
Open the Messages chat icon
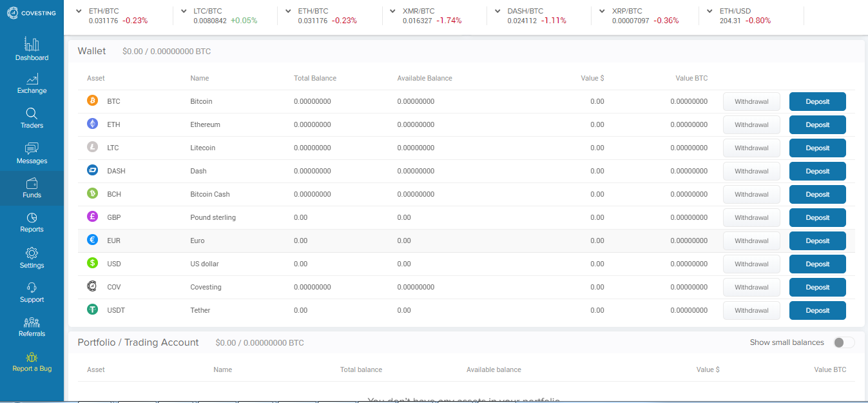pyautogui.click(x=32, y=149)
